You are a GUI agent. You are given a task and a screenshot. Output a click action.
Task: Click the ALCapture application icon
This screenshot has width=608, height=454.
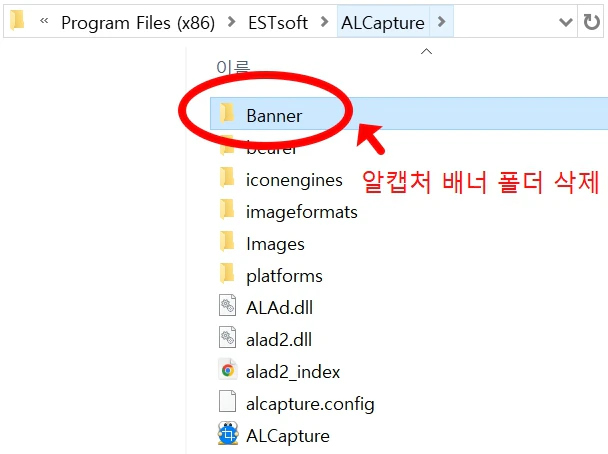(x=228, y=433)
